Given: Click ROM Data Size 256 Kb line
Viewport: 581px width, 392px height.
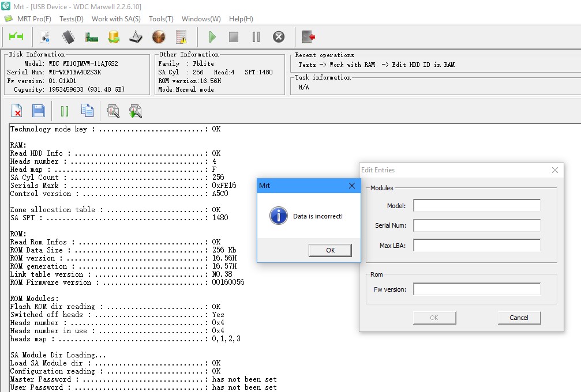Looking at the screenshot, I should tap(123, 250).
